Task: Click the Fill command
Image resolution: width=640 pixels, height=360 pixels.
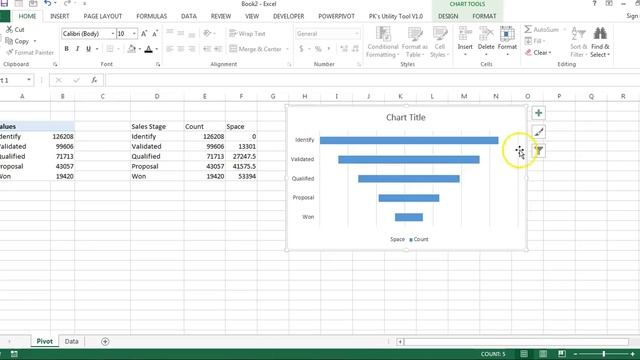Action: point(534,41)
